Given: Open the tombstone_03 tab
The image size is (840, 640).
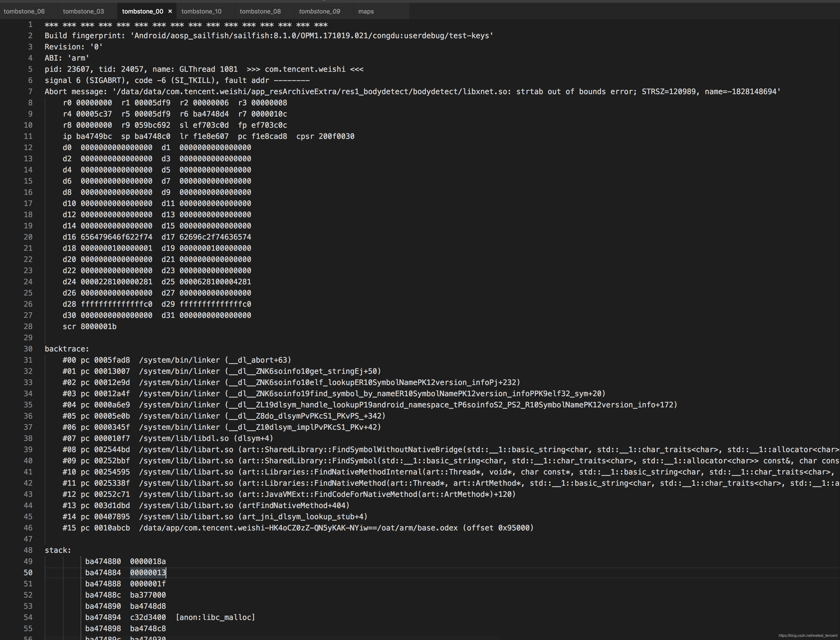Looking at the screenshot, I should pyautogui.click(x=83, y=11).
